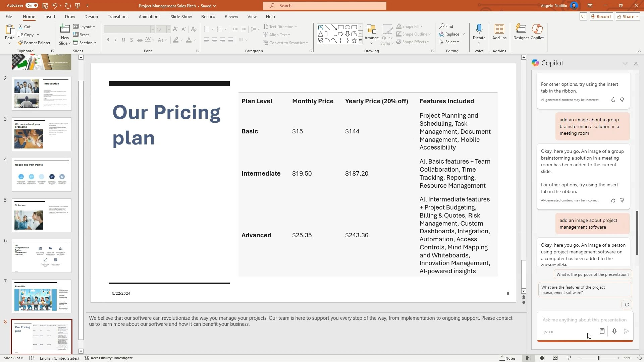Toggle Normal view in status bar
644x362 pixels.
[529, 358]
